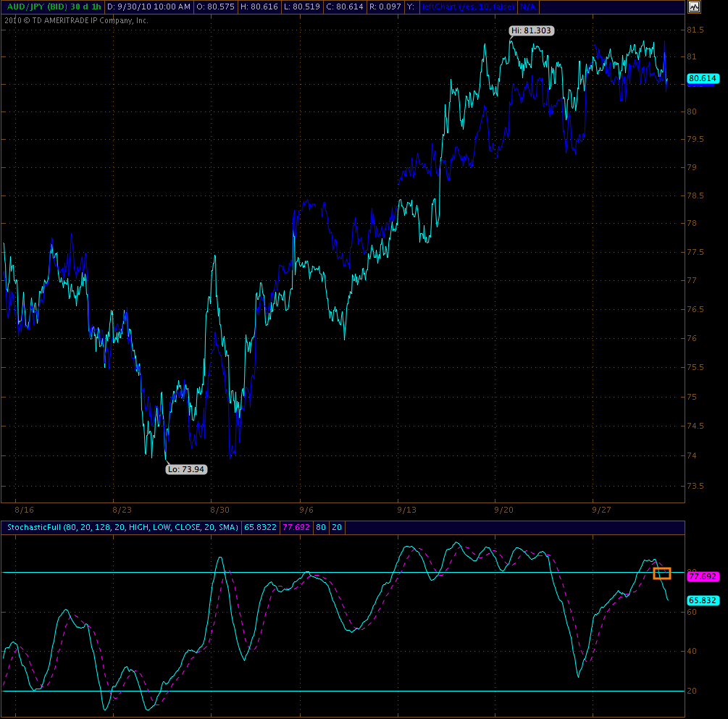Click the Open price value 80.575
The height and width of the screenshot is (719, 728).
tap(219, 7)
